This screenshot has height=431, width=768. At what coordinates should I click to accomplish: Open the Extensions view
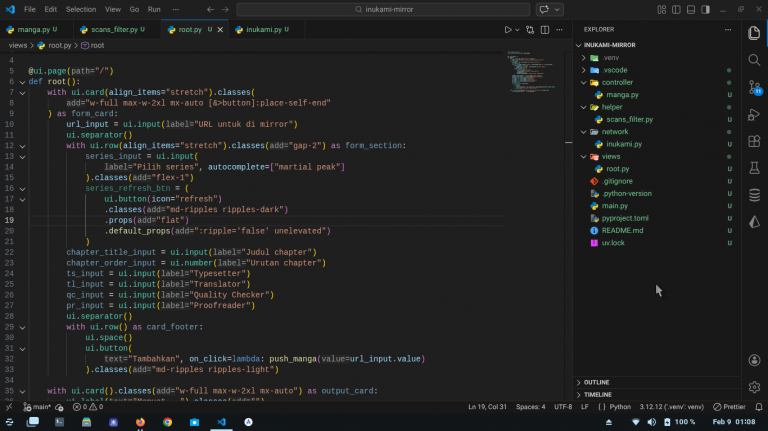coord(754,142)
